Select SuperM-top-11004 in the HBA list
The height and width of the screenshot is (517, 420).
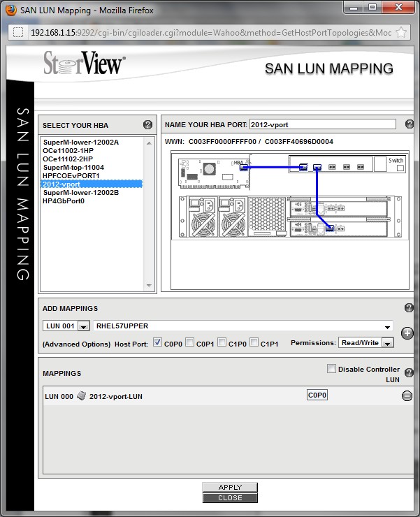click(73, 167)
